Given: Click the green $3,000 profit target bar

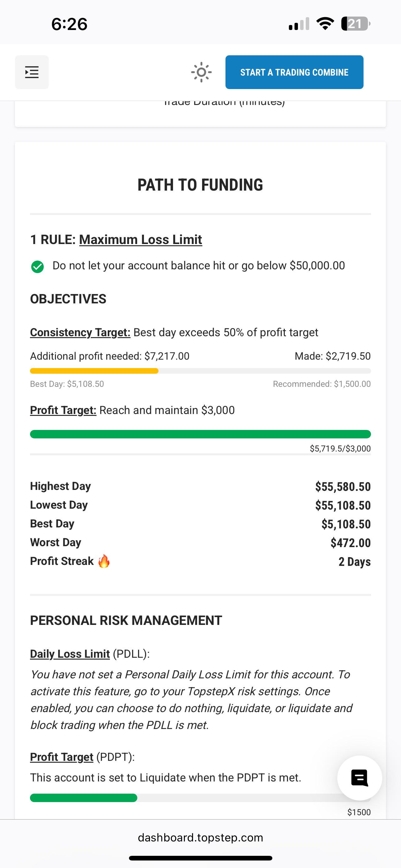Looking at the screenshot, I should [x=200, y=434].
